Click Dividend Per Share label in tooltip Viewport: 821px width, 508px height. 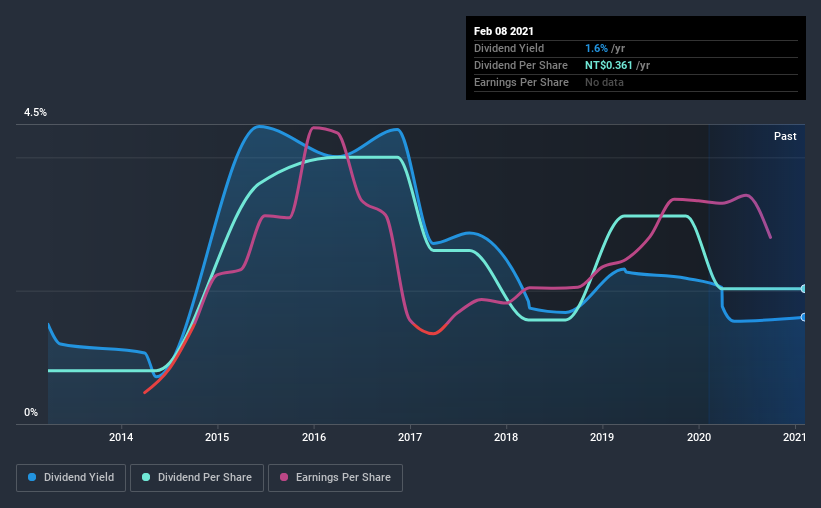520,65
